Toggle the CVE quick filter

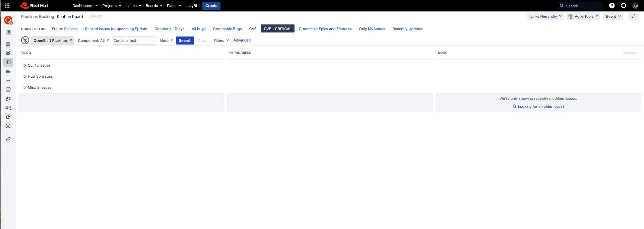(x=253, y=29)
